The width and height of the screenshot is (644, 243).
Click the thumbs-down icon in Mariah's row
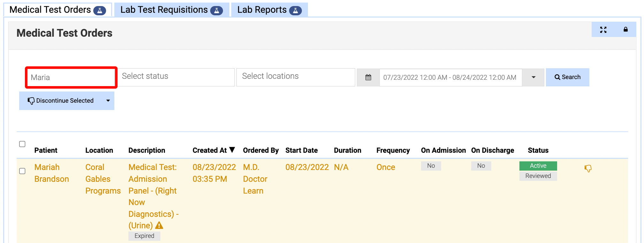588,168
